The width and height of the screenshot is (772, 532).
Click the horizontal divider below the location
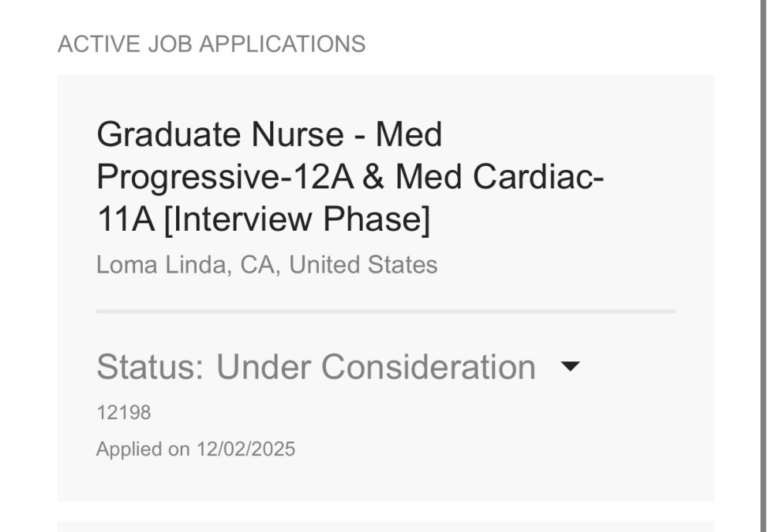[x=386, y=311]
